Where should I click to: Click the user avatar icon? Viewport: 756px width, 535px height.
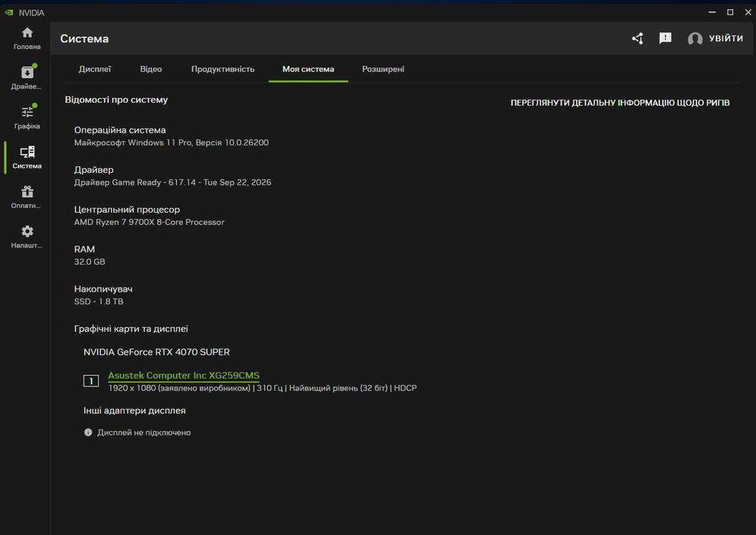click(695, 38)
